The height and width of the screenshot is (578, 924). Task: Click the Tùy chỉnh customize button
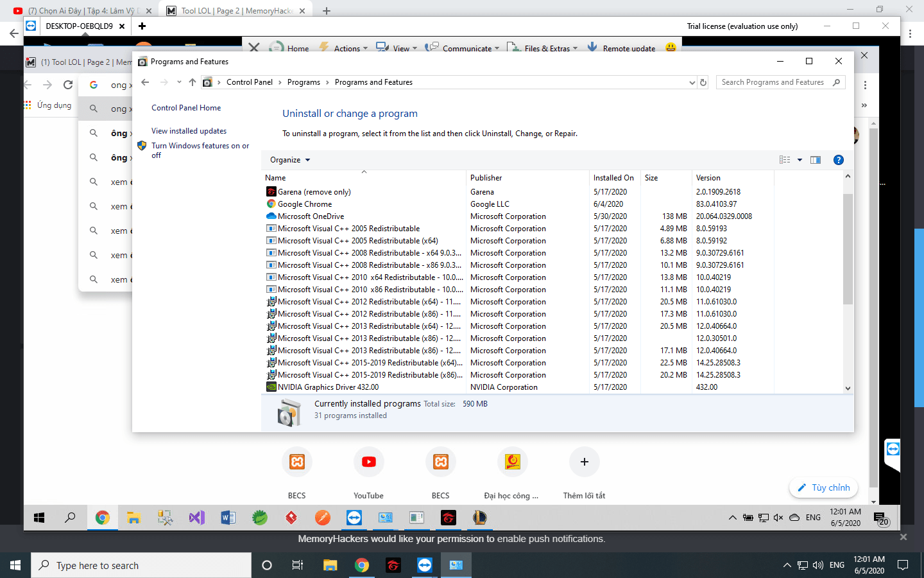824,487
